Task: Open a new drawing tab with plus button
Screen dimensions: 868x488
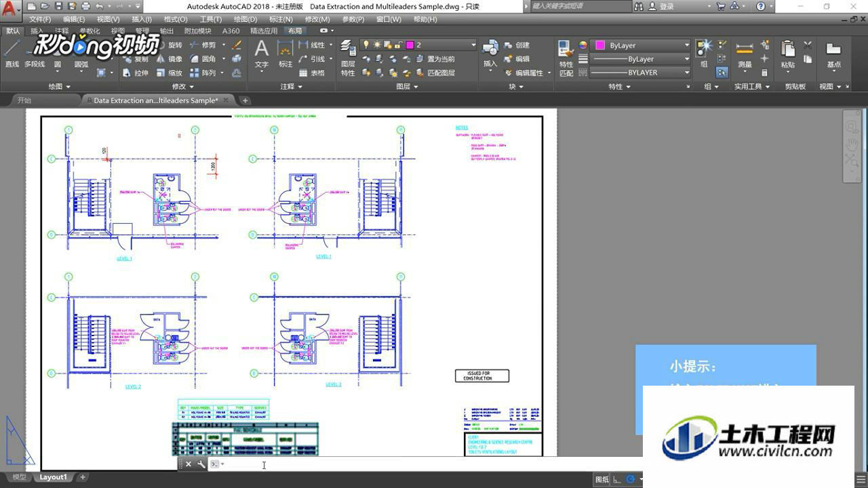Action: coord(245,100)
